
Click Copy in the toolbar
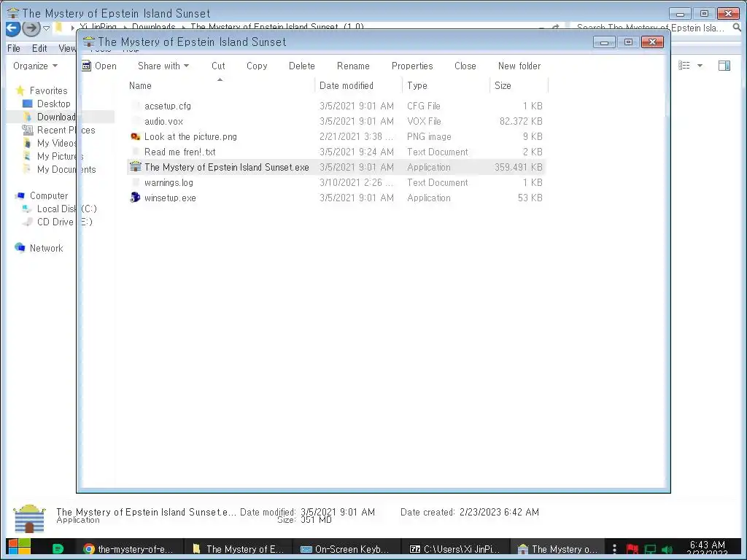point(257,66)
